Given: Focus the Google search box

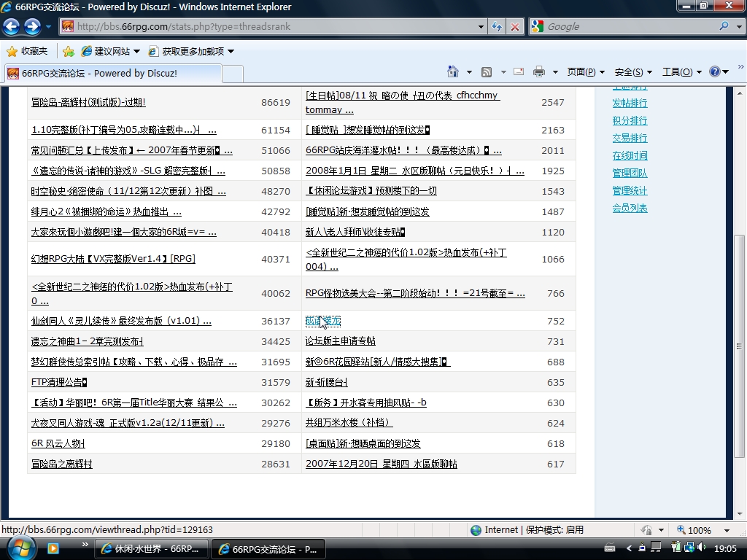Looking at the screenshot, I should (630, 27).
